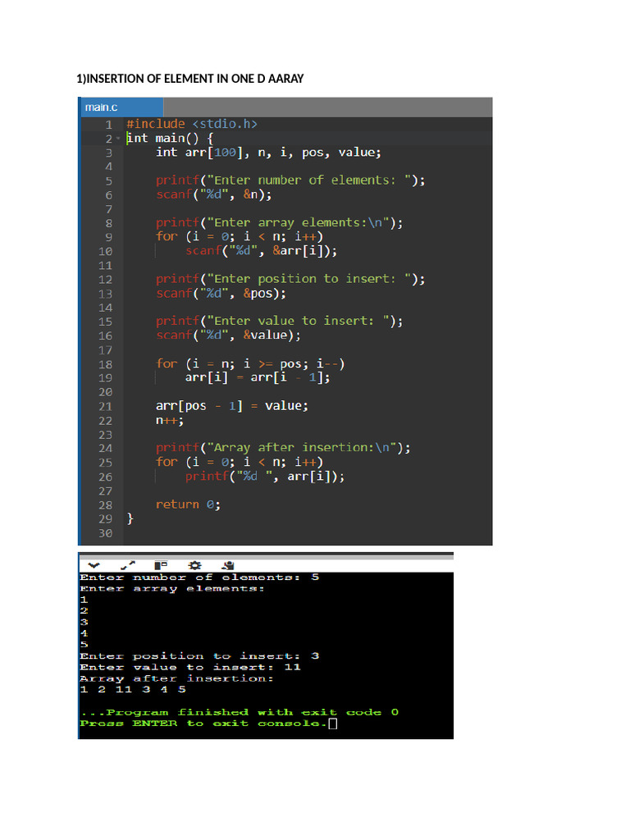
Task: Click printf 'Enter array elements' line
Action: (279, 222)
